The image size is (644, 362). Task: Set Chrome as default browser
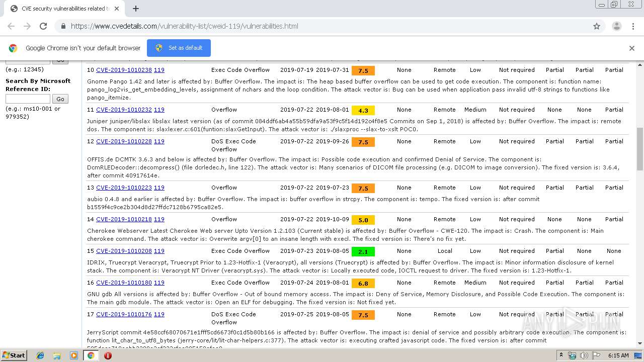[179, 48]
